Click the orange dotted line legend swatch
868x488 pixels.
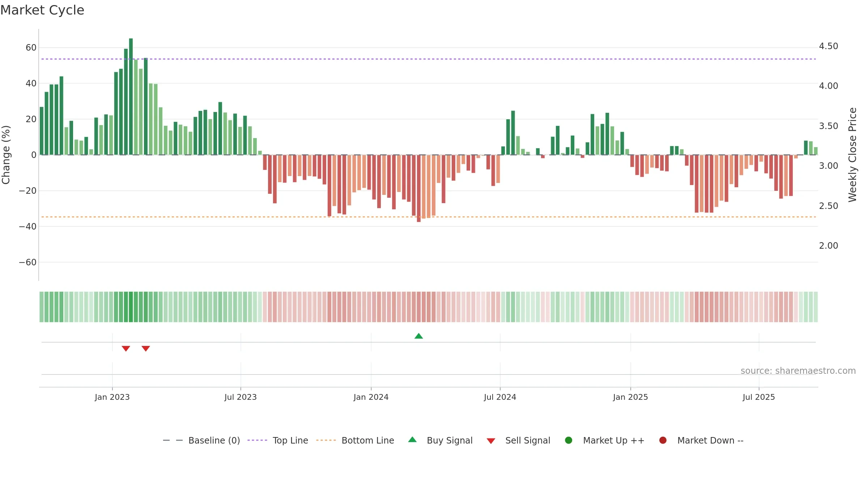326,440
